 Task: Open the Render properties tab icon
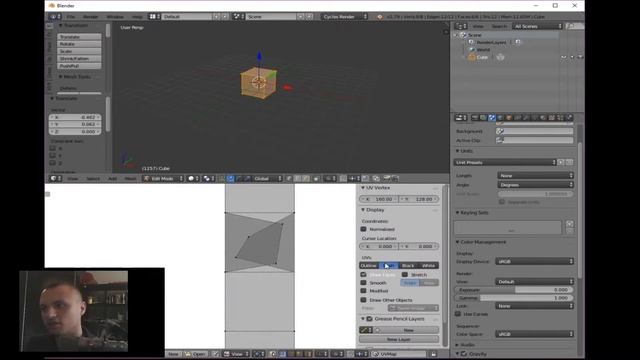[x=475, y=118]
